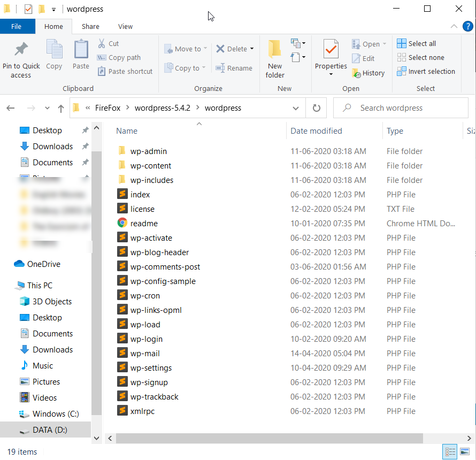476x460 pixels.
Task: Sort by Name column header
Action: [127, 131]
